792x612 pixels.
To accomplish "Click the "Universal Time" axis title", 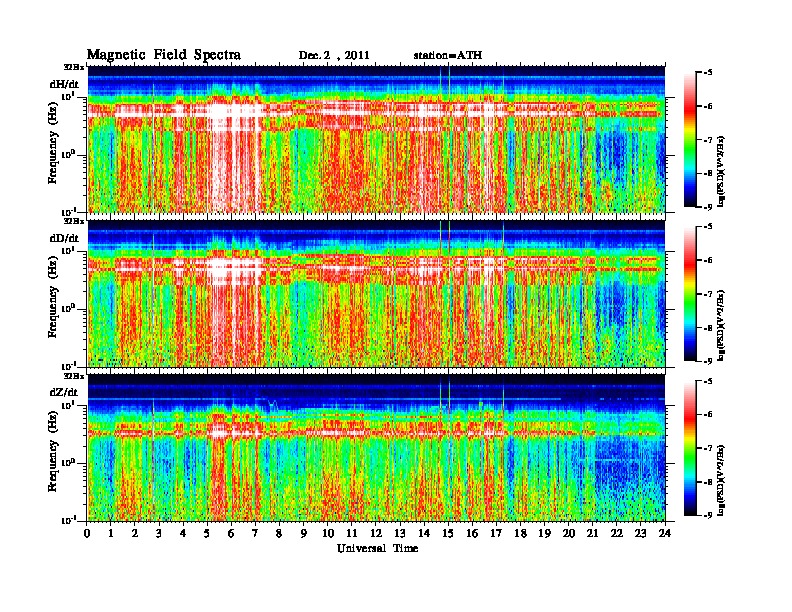I will [377, 548].
